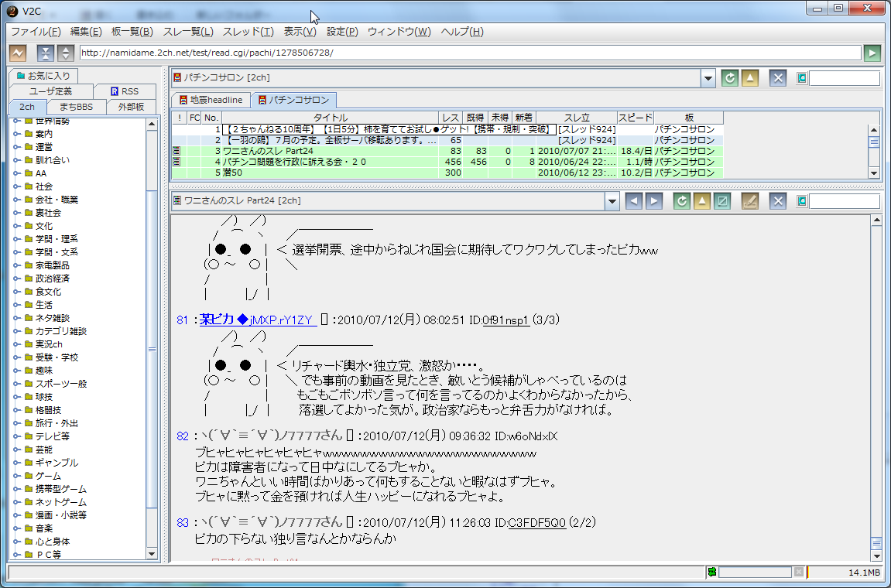Viewport: 891px width, 588px height.
Task: Reload the パチンコサロン thread list
Action: (729, 78)
